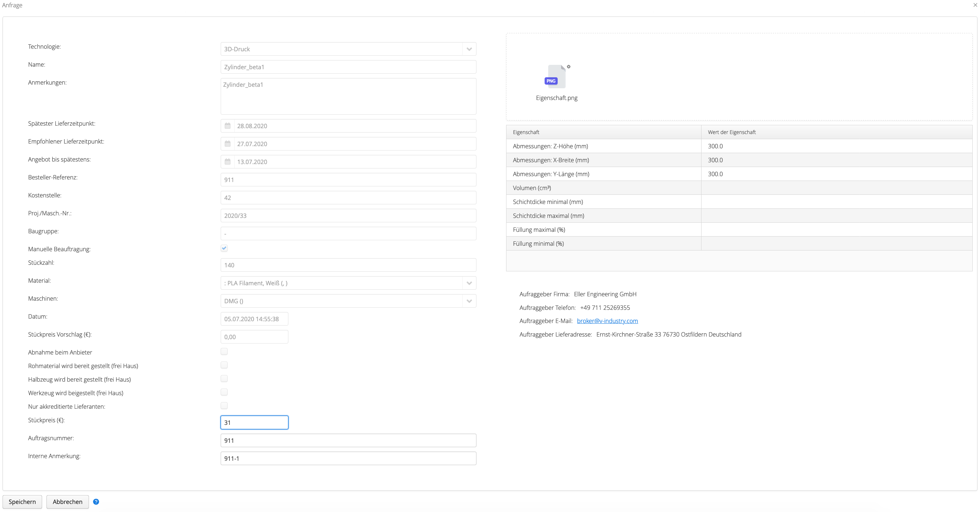Click the Wert der Eigenschaft column header

(837, 132)
